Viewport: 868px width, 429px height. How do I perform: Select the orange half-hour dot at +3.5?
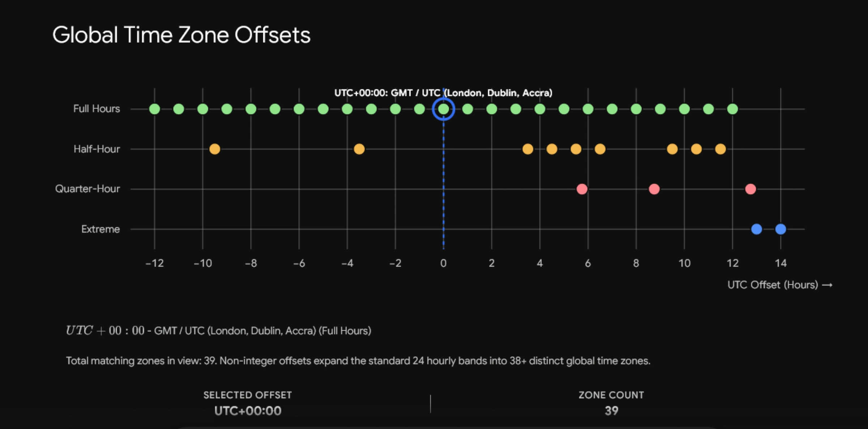(x=528, y=149)
